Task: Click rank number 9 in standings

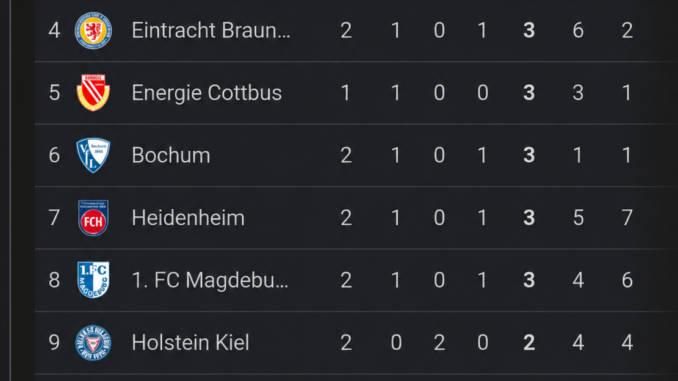Action: [54, 343]
